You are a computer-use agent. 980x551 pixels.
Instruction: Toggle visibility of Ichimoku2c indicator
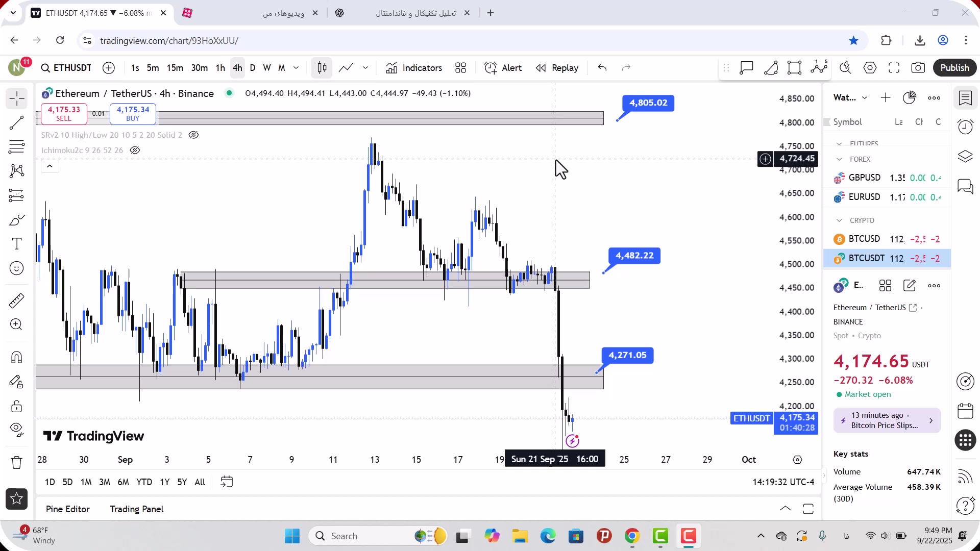[135, 151]
